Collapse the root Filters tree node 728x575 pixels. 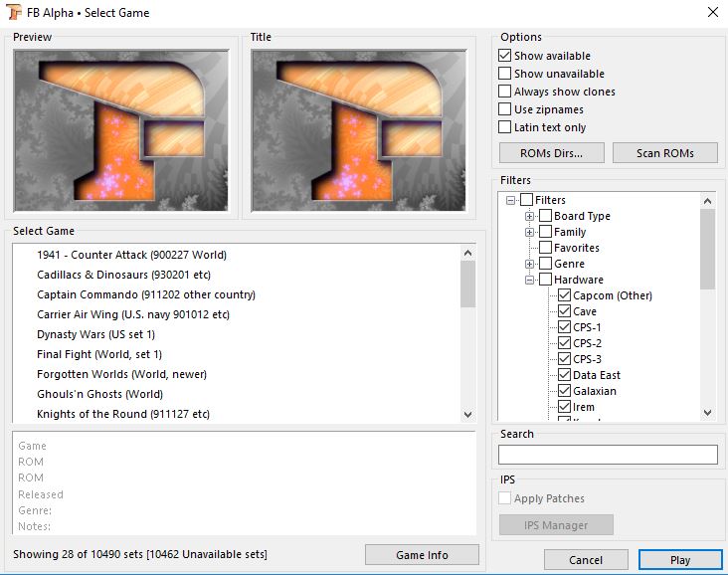pos(511,201)
